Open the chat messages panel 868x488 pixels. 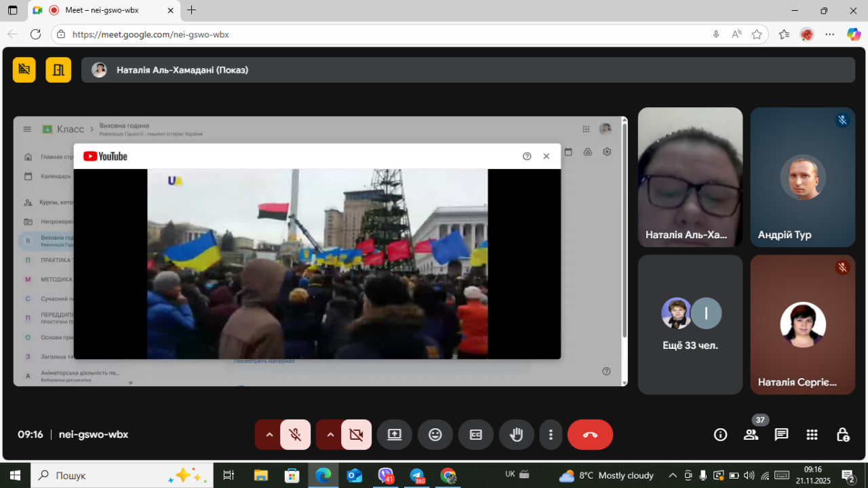(781, 434)
